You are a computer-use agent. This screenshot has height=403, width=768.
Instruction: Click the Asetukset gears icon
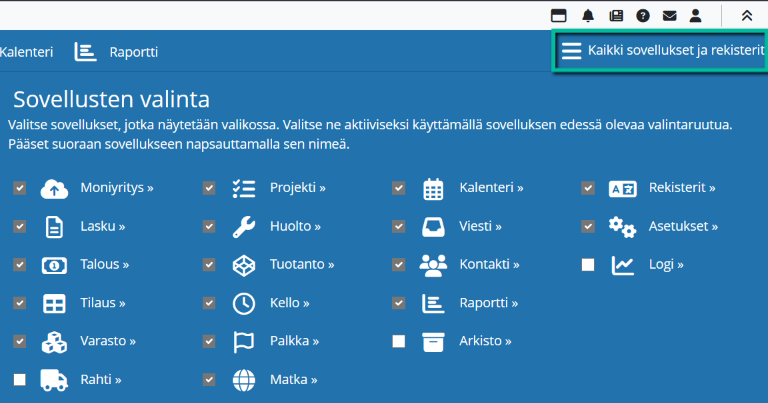pos(622,227)
